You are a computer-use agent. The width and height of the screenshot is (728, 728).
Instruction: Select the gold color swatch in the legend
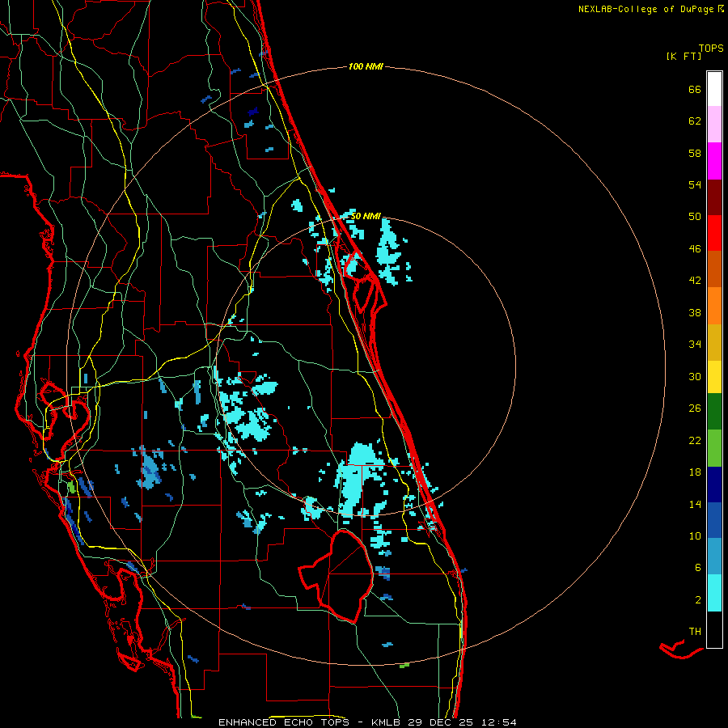tap(714, 342)
